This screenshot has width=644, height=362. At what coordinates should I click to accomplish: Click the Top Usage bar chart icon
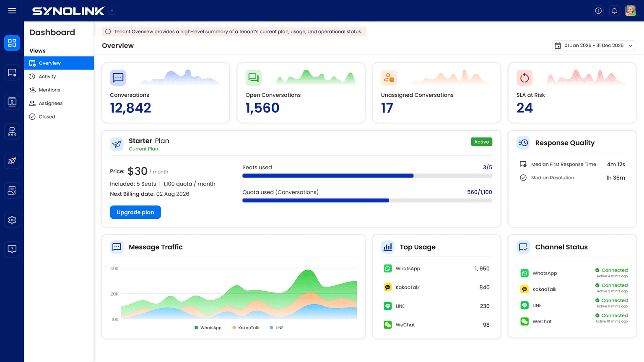click(388, 247)
